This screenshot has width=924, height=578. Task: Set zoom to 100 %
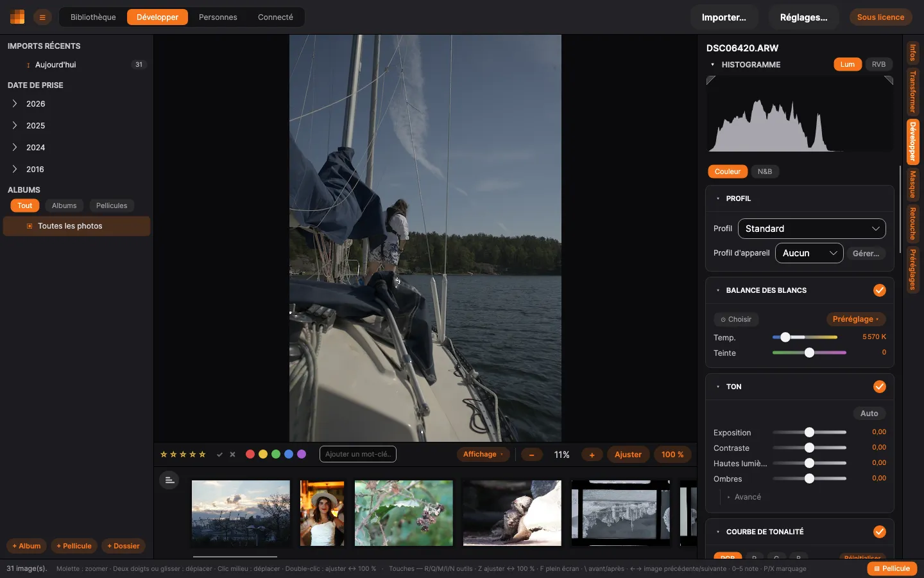tap(672, 455)
